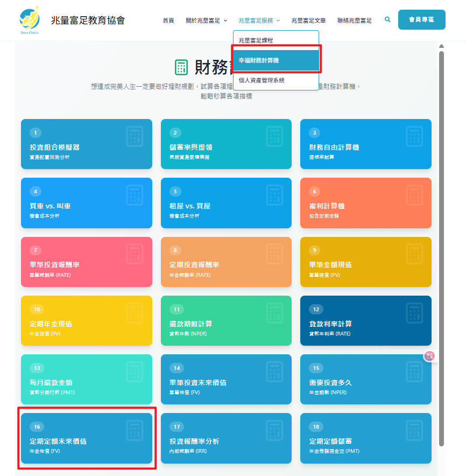The height and width of the screenshot is (476, 466).
Task: Select 首頁 in the navigation menu
Action: [x=168, y=19]
